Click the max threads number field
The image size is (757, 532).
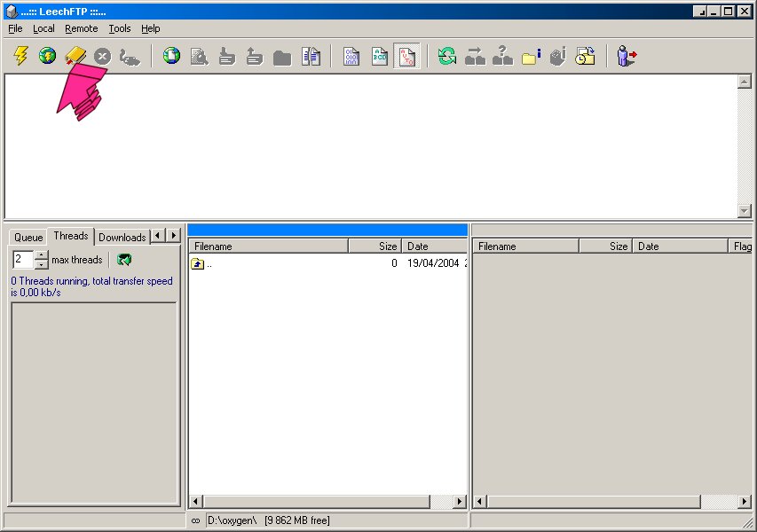(x=23, y=260)
